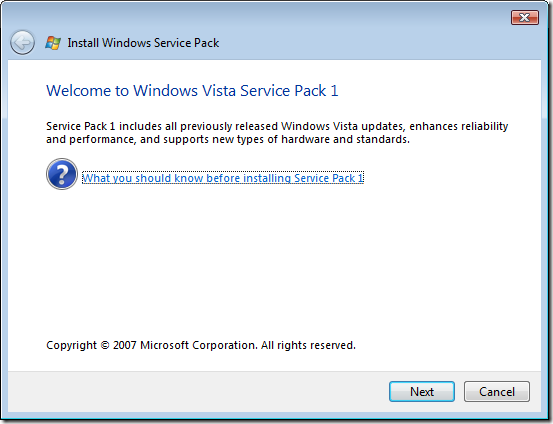553x424 pixels.
Task: Click the copyright © symbol
Action: tap(105, 345)
